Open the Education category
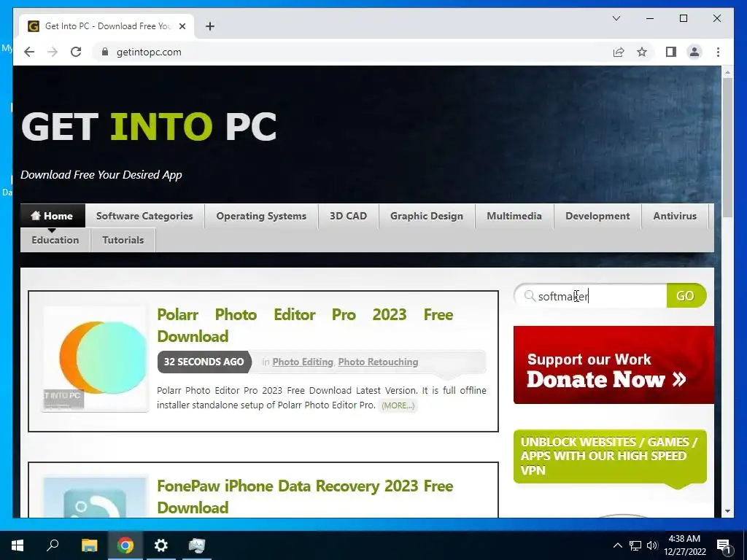The width and height of the screenshot is (747, 560). [55, 240]
